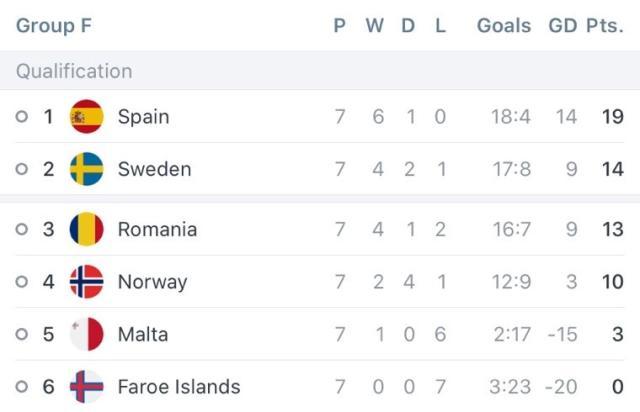The width and height of the screenshot is (640, 412).
Task: Sort by the Pts. column header
Action: (x=605, y=26)
